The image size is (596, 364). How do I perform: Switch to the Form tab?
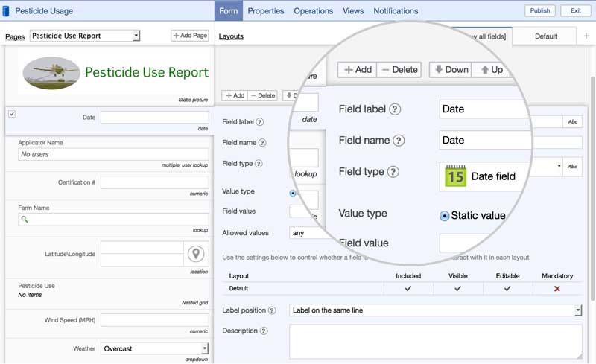point(228,11)
